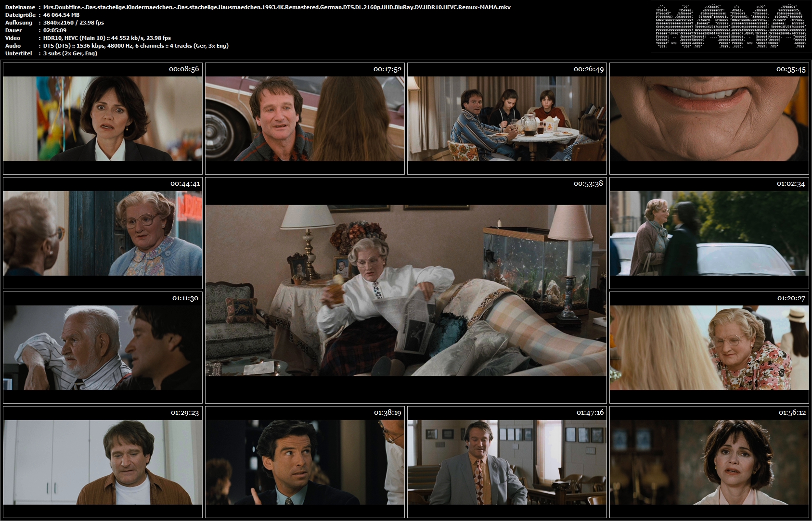
Task: Click the 00:08:56 timestamp label
Action: pos(184,69)
